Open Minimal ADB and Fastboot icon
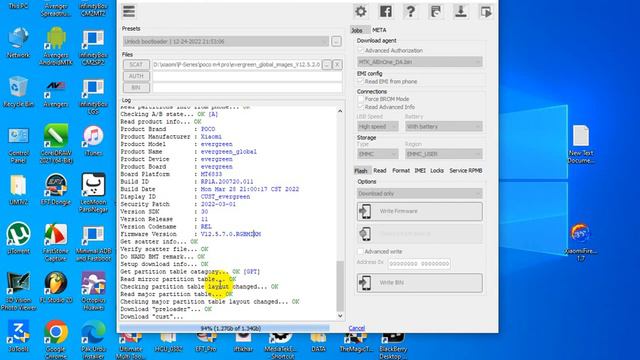Image resolution: width=640 pixels, height=360 pixels. click(93, 243)
